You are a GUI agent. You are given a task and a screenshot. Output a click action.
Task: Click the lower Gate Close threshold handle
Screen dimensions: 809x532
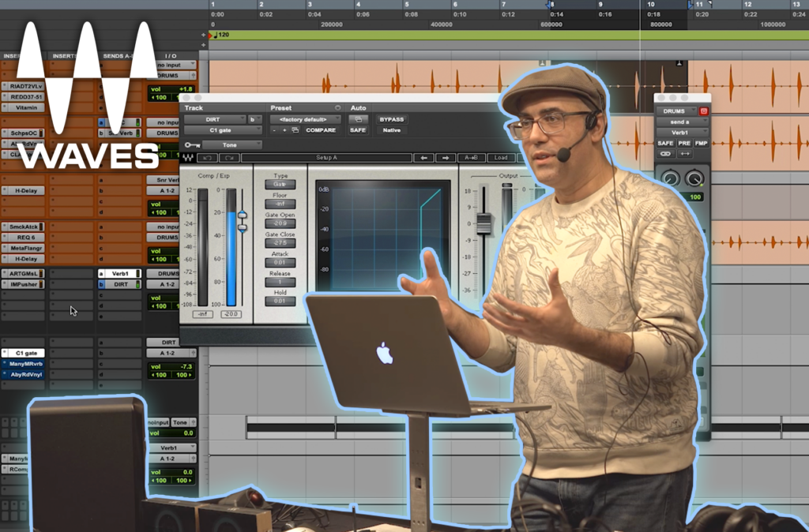coord(242,227)
